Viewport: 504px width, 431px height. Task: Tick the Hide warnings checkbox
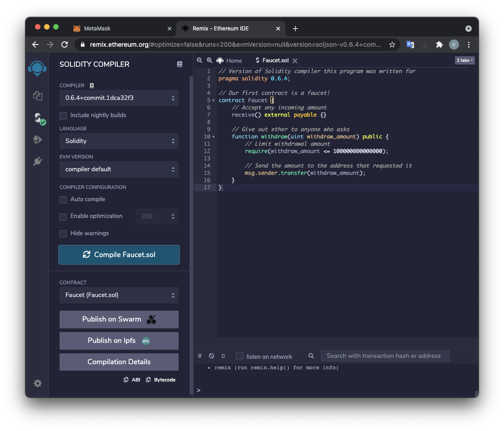coord(63,234)
